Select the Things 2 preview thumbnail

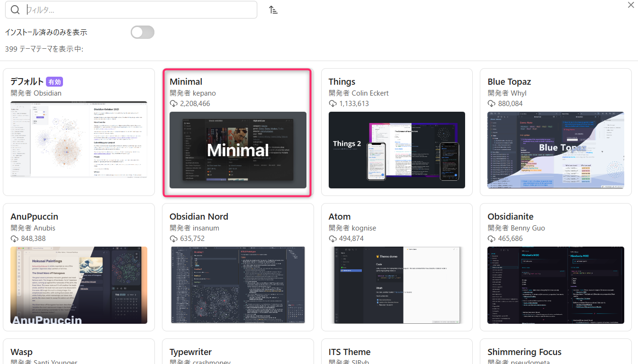pyautogui.click(x=397, y=150)
